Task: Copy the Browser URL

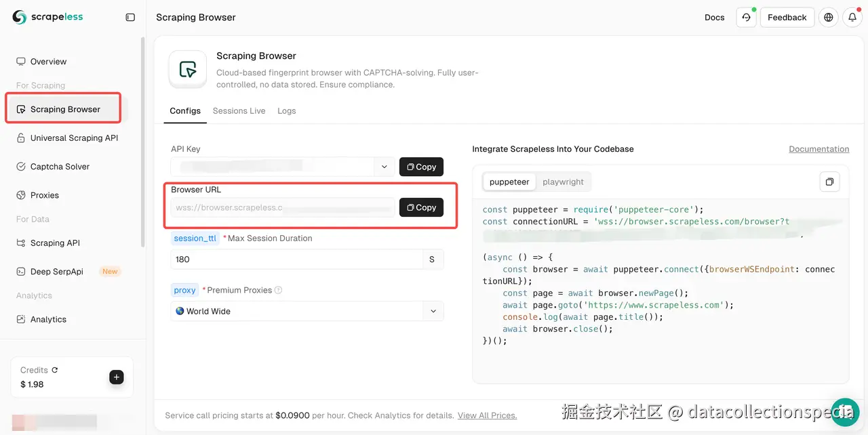Action: click(x=421, y=207)
